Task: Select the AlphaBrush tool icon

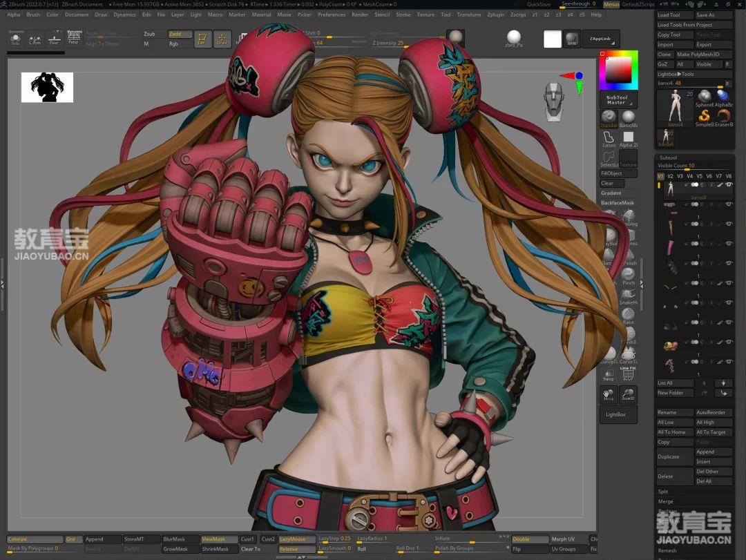Action: (x=723, y=97)
